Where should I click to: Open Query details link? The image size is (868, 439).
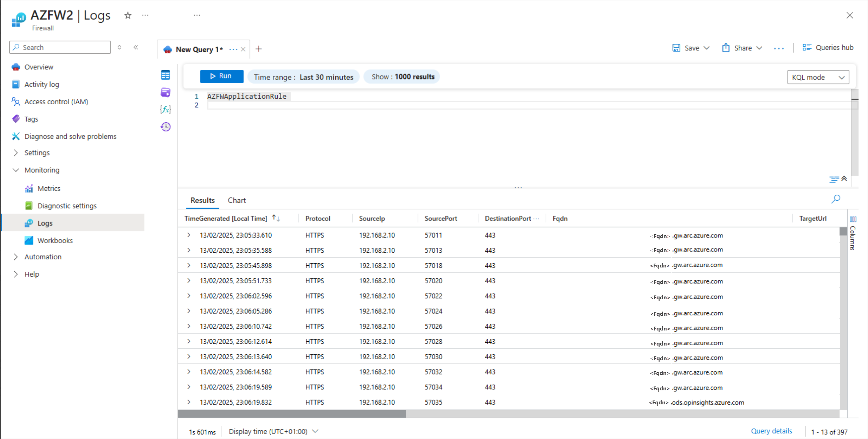[x=771, y=431]
